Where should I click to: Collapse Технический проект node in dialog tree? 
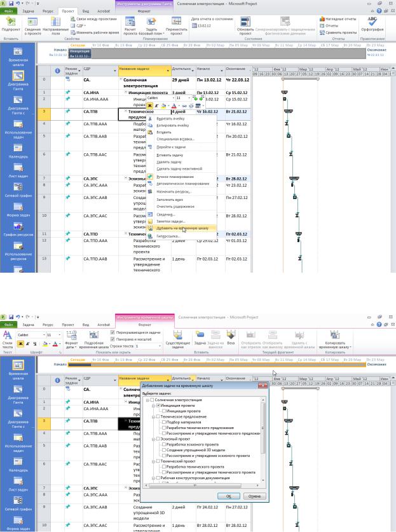(x=153, y=461)
